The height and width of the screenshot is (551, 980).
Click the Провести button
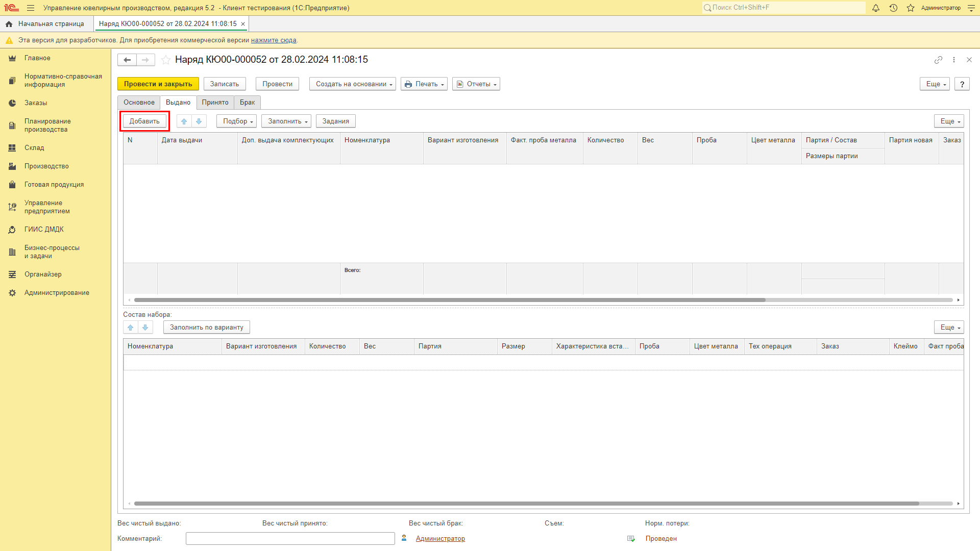pyautogui.click(x=278, y=84)
